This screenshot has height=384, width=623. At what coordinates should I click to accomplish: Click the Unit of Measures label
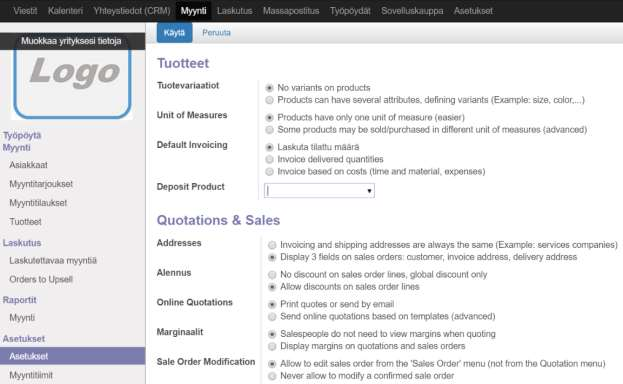click(x=192, y=115)
